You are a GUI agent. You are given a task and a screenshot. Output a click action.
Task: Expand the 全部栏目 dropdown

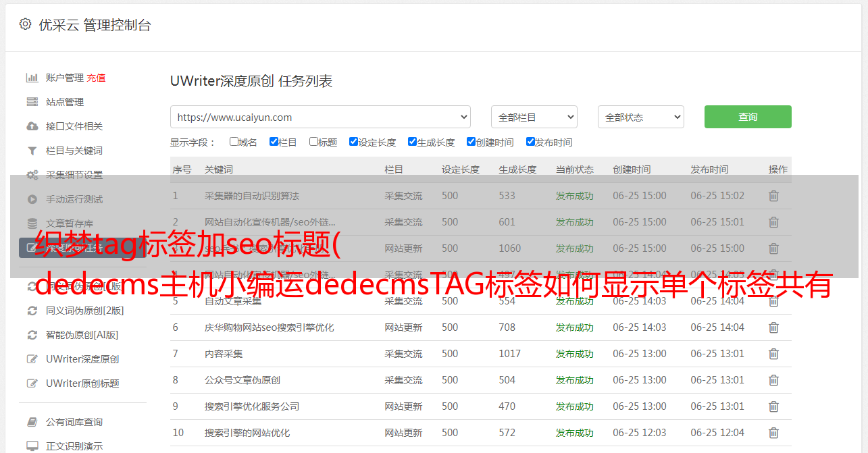[x=534, y=117]
